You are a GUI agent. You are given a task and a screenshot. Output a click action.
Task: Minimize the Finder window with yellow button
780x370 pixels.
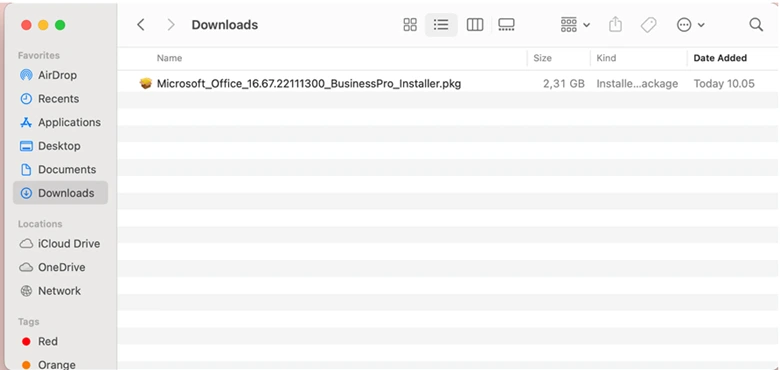(43, 25)
